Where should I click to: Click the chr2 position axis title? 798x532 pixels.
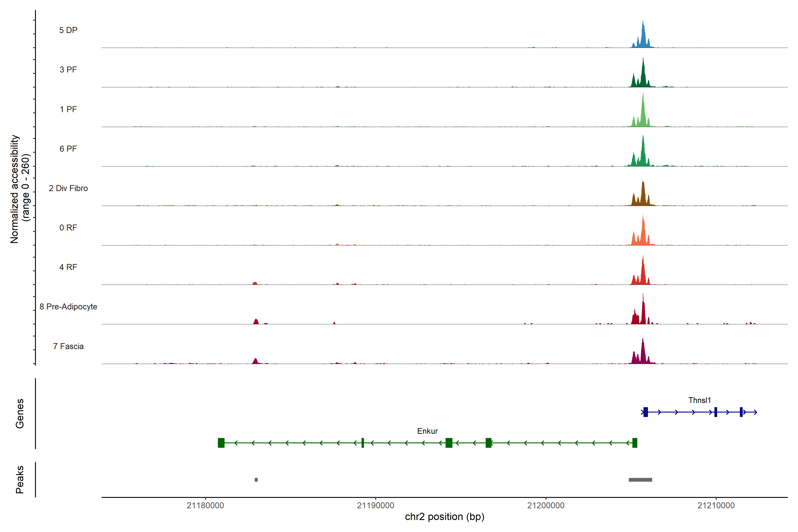coord(444,517)
